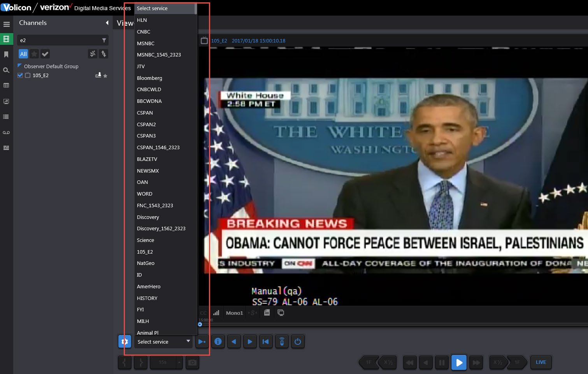The image size is (588, 374).
Task: Click the Pause button
Action: [442, 362]
